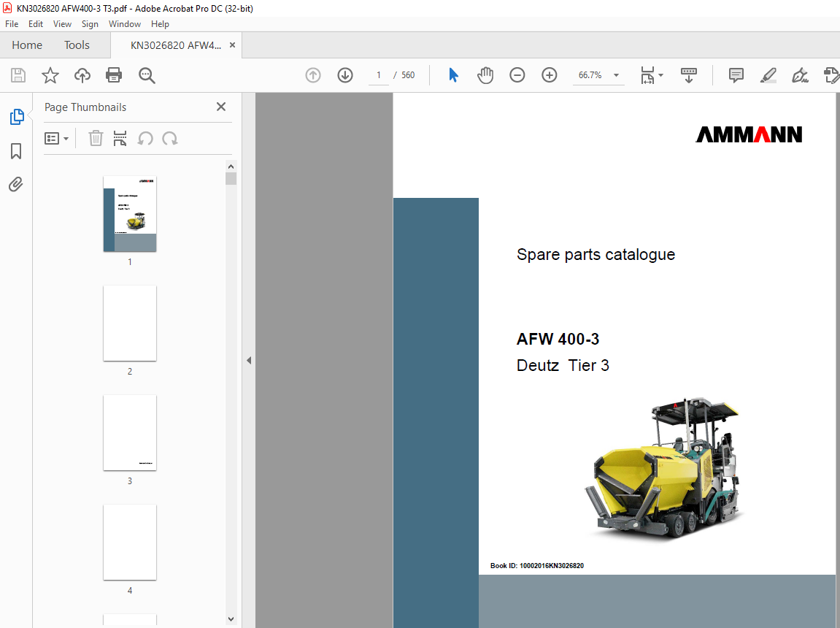The width and height of the screenshot is (840, 628).
Task: Click the 66.7% zoom value field
Action: coord(590,75)
